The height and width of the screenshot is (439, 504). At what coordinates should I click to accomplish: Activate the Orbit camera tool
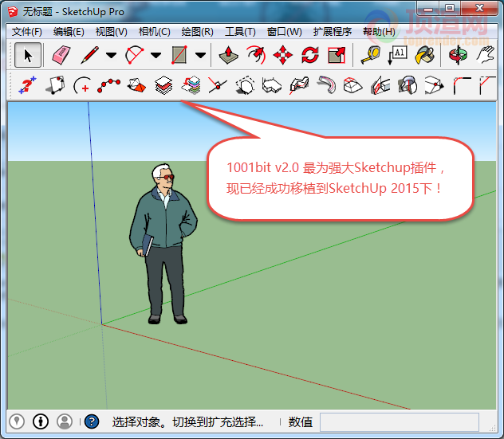pyautogui.click(x=459, y=55)
